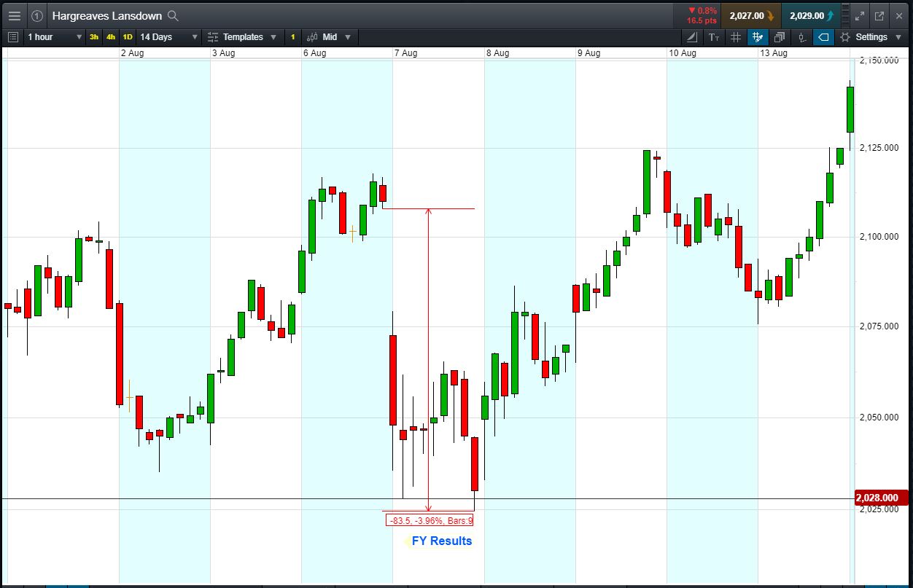Click the 8 Aug date label
913x588 pixels.
click(497, 53)
